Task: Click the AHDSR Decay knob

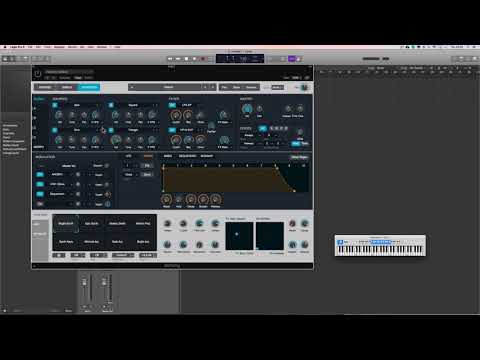Action: tap(191, 199)
